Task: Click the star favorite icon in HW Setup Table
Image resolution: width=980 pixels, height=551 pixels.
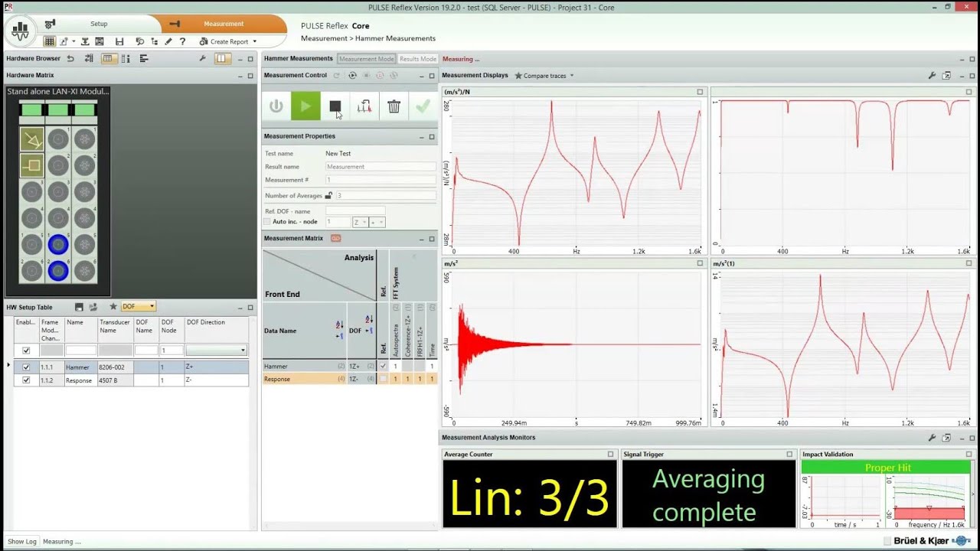Action: tap(113, 307)
